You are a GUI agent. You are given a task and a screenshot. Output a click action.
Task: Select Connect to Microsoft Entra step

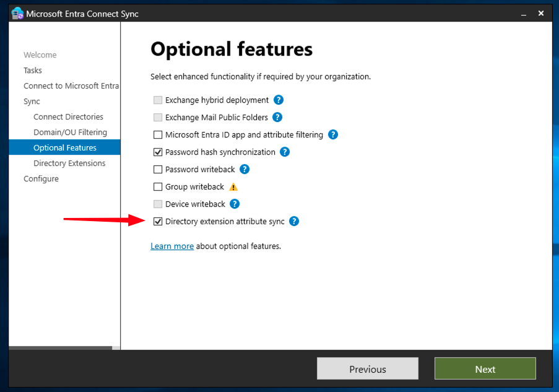(71, 86)
